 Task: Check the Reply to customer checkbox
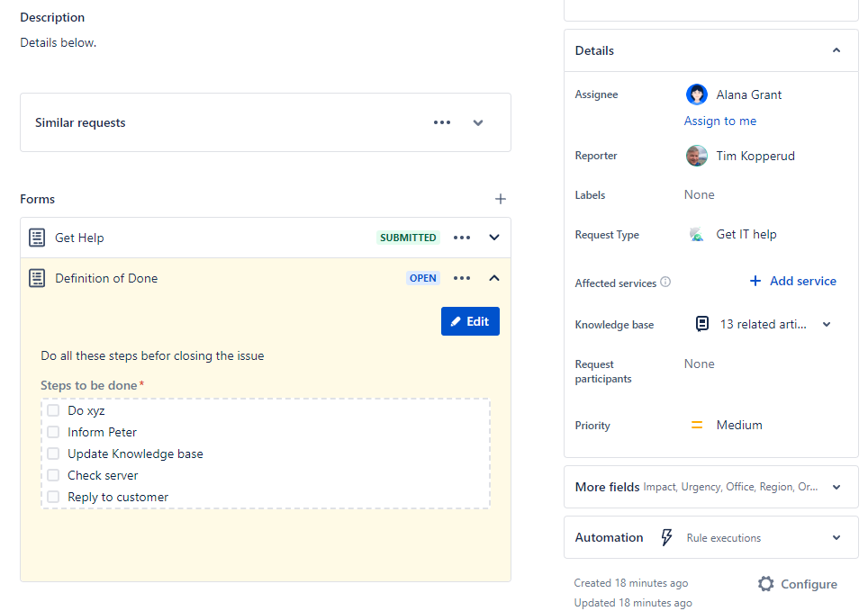click(x=53, y=497)
